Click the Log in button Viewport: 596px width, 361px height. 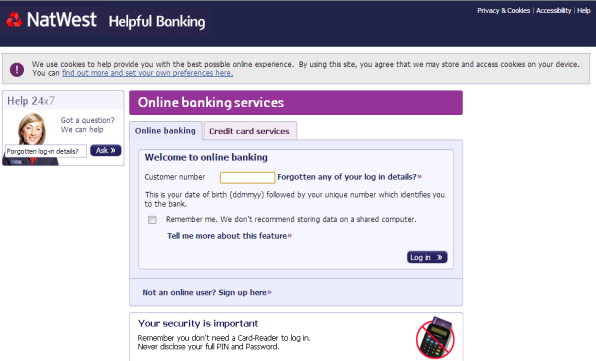[427, 257]
